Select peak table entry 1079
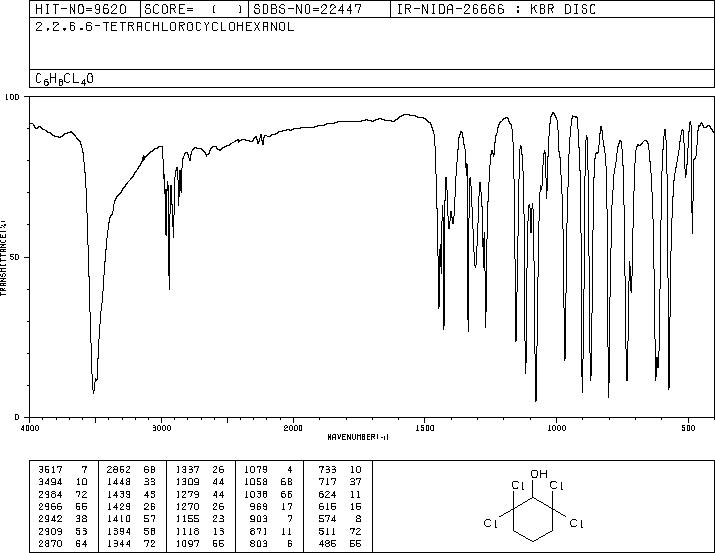715x553 pixels. tap(256, 469)
